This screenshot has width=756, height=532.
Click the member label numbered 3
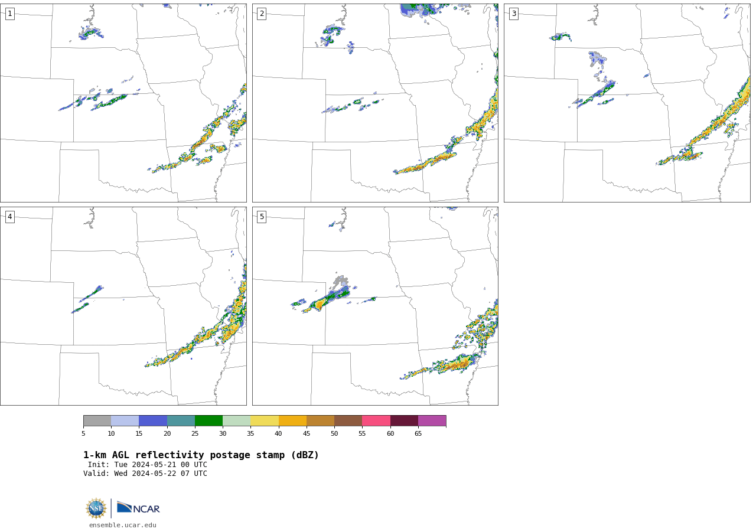514,14
